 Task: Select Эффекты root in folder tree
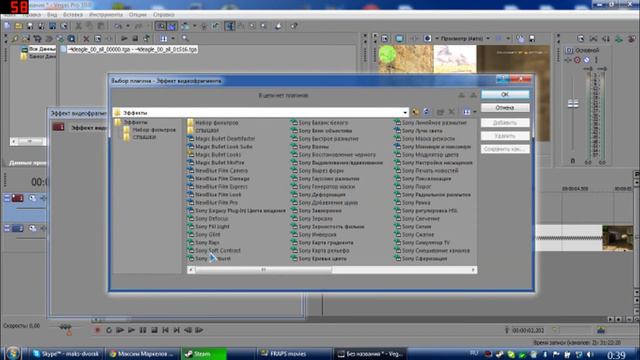pos(136,122)
